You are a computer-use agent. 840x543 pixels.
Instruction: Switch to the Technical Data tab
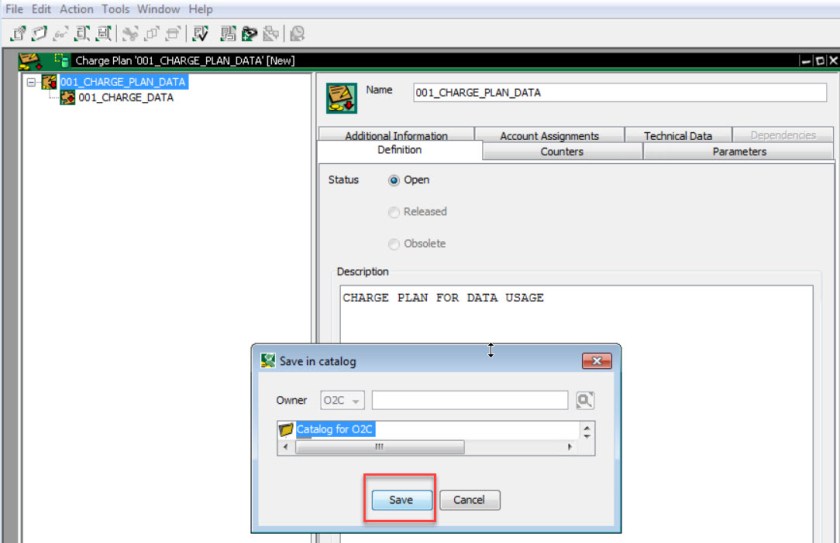point(678,135)
